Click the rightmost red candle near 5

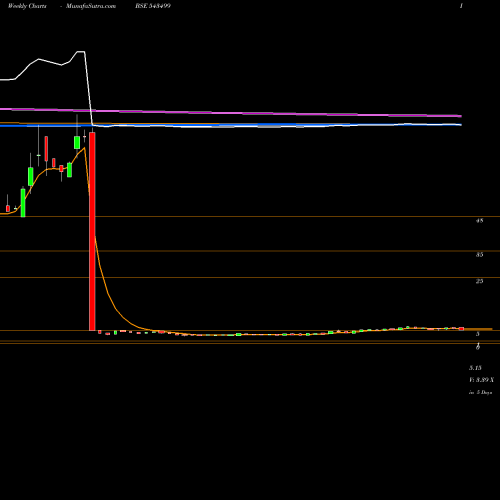pos(461,329)
